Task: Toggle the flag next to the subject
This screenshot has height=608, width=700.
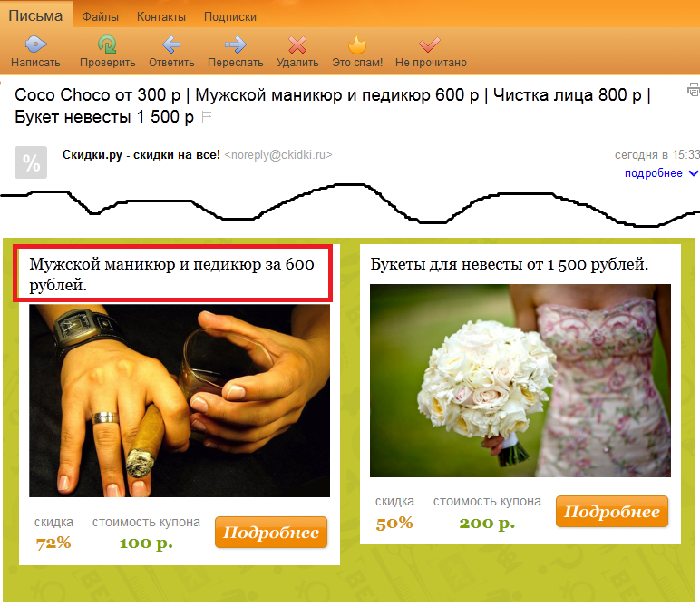Action: click(206, 117)
